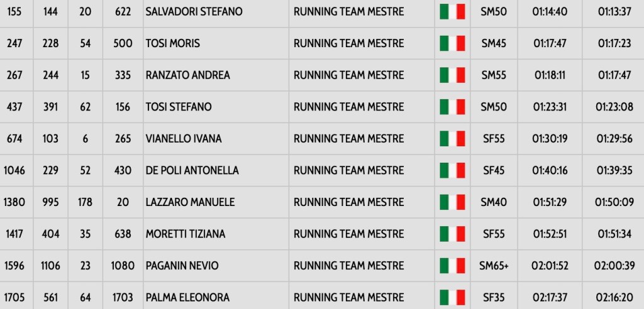Click the Italian flag beside De Poli Antonella
The width and height of the screenshot is (644, 309).
[x=452, y=170]
